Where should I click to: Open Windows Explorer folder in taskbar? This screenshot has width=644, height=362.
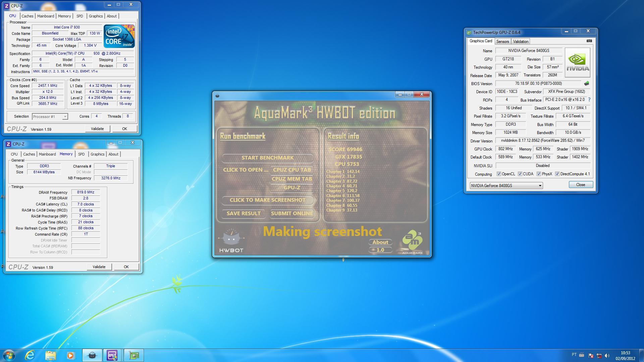50,355
